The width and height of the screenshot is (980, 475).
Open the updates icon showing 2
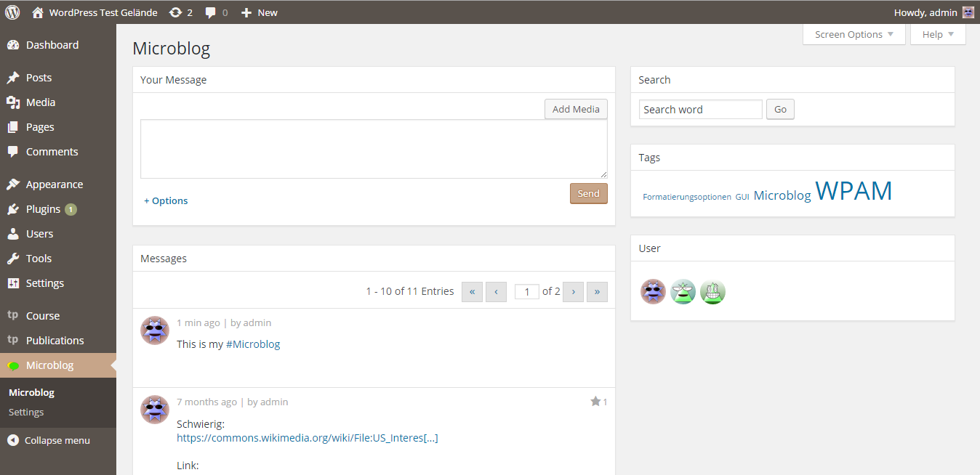tap(175, 12)
